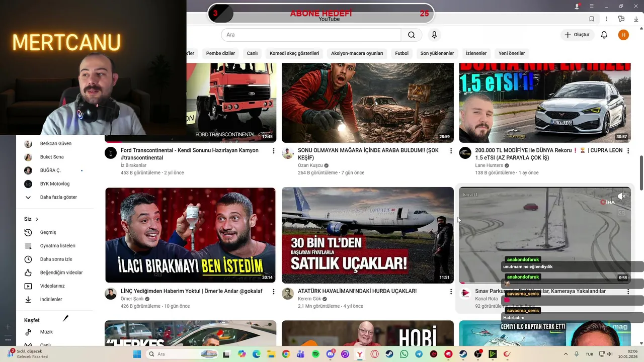The width and height of the screenshot is (644, 362).
Task: Open options for Sınav Parkuru video
Action: [628, 292]
